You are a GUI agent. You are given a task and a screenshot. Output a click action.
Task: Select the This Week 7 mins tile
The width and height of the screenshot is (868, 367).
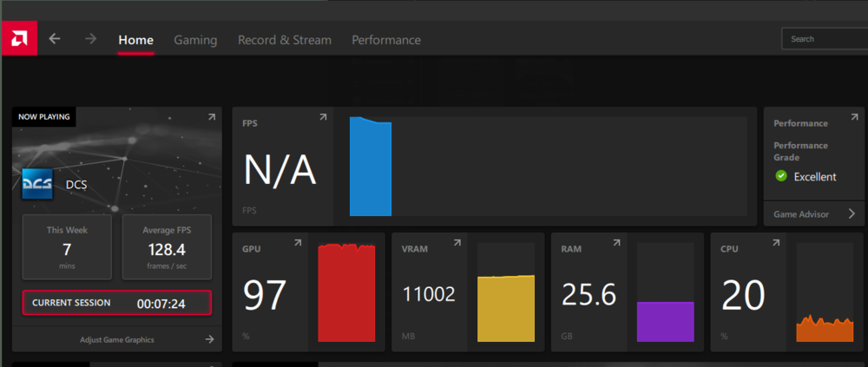point(67,247)
